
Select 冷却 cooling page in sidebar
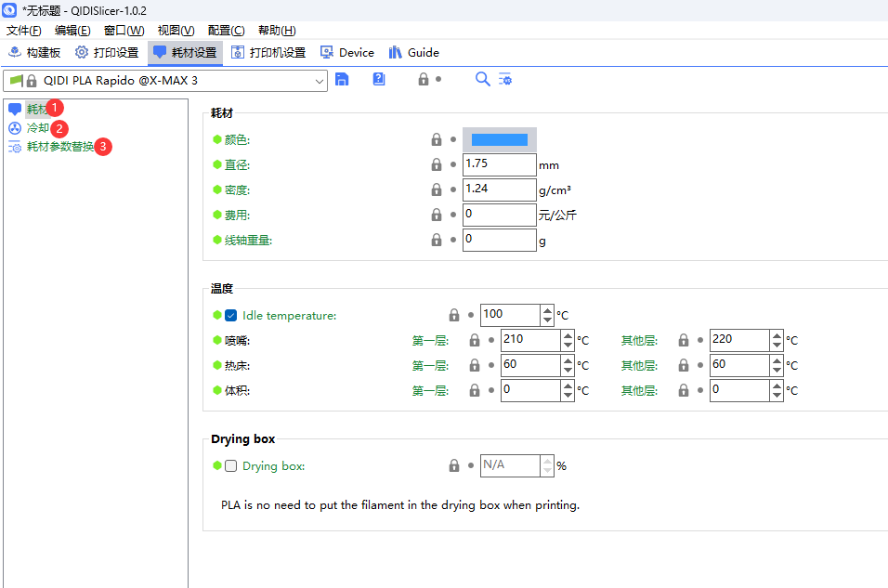[x=37, y=128]
